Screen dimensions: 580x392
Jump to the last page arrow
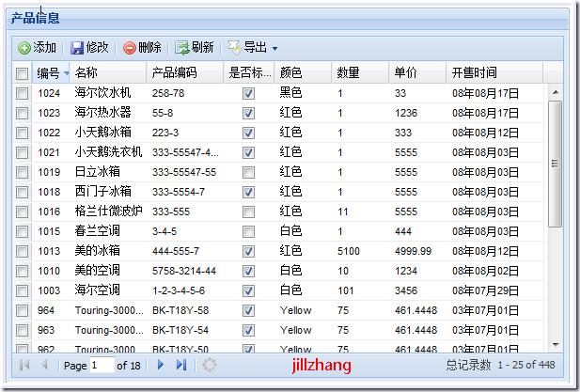[x=181, y=365]
